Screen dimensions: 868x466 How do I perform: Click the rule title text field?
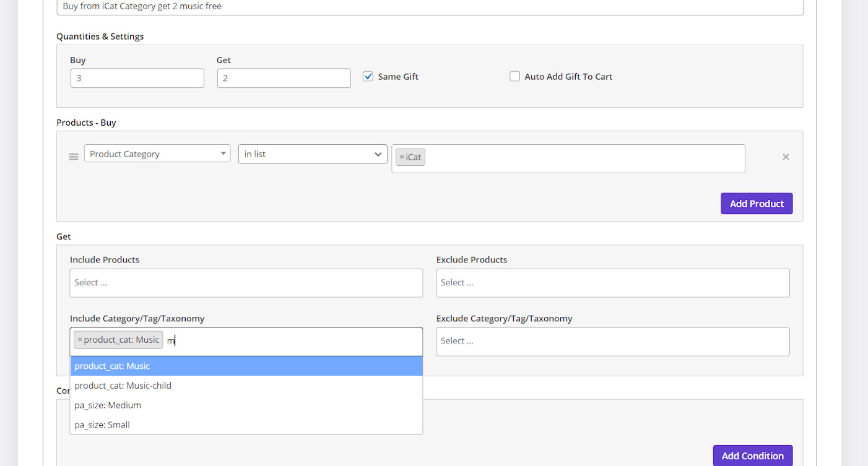[430, 7]
